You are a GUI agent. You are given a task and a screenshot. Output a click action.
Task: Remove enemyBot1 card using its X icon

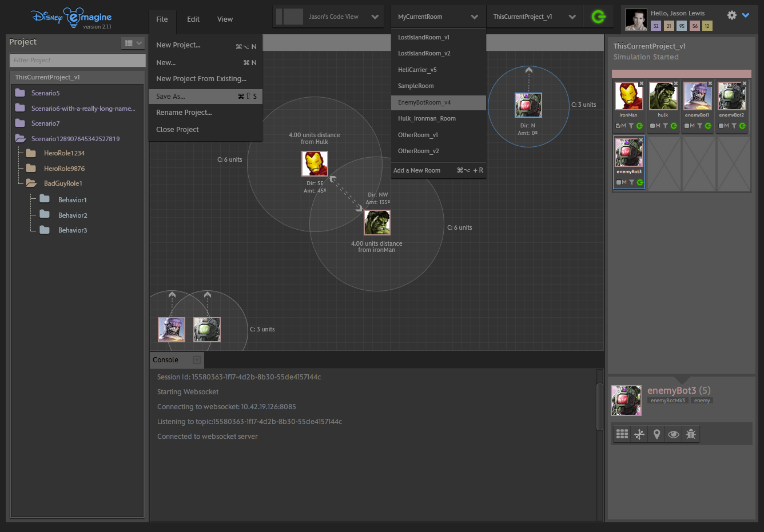710,83
